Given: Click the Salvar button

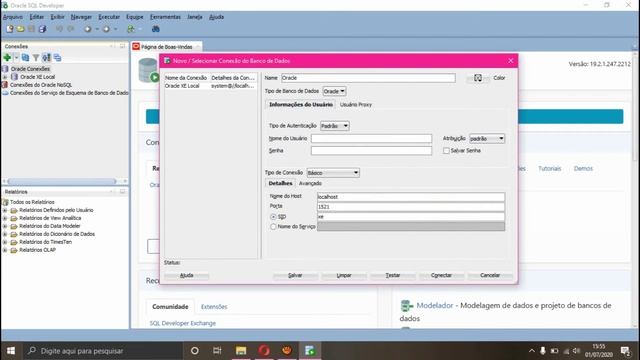Looking at the screenshot, I should pos(295,276).
